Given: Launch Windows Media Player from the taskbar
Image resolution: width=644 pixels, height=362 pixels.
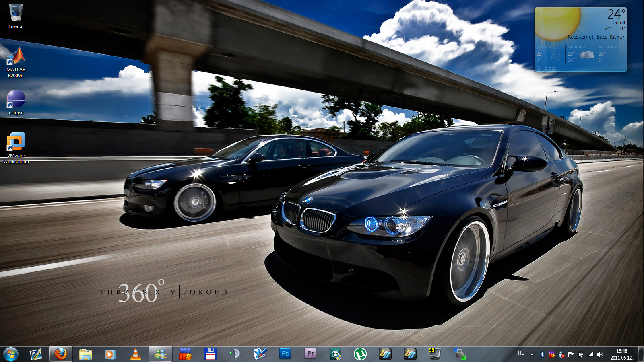Looking at the screenshot, I should tap(111, 354).
